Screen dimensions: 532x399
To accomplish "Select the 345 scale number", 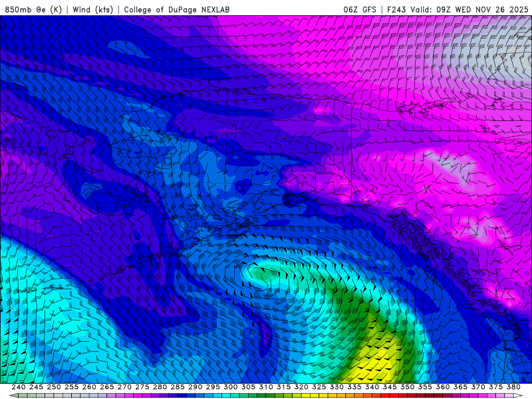I will click(390, 387).
